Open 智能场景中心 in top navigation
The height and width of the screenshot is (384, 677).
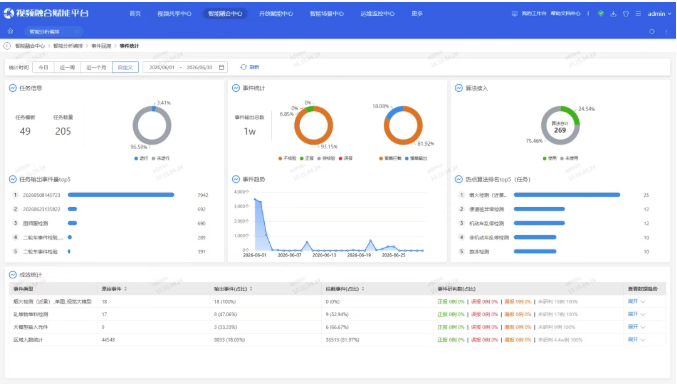pos(327,14)
